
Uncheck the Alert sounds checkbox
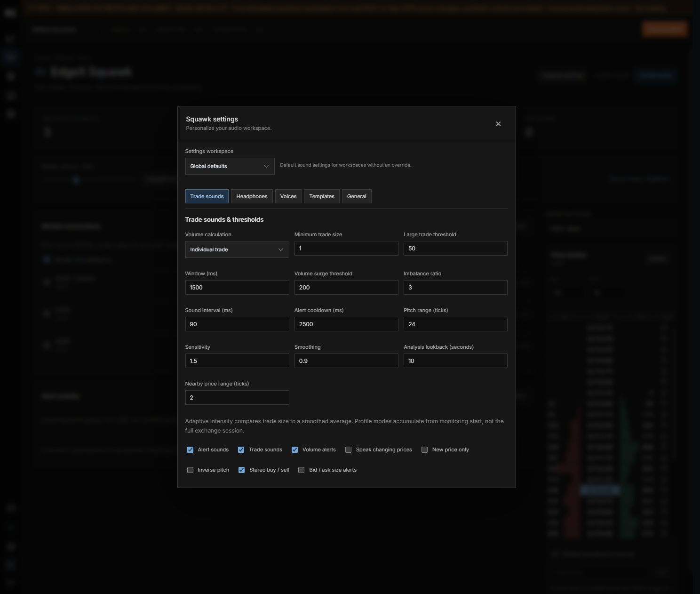tap(190, 450)
